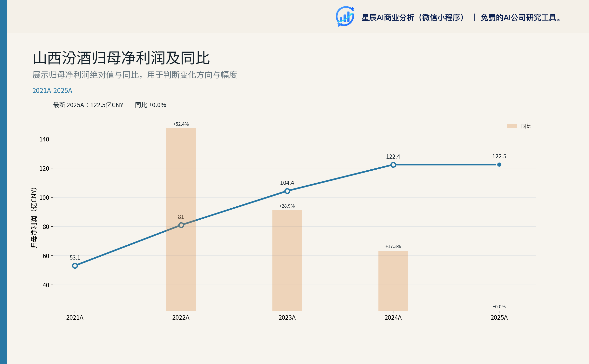Click the 2021A x-axis label
Image resolution: width=589 pixels, height=364 pixels.
tap(75, 317)
